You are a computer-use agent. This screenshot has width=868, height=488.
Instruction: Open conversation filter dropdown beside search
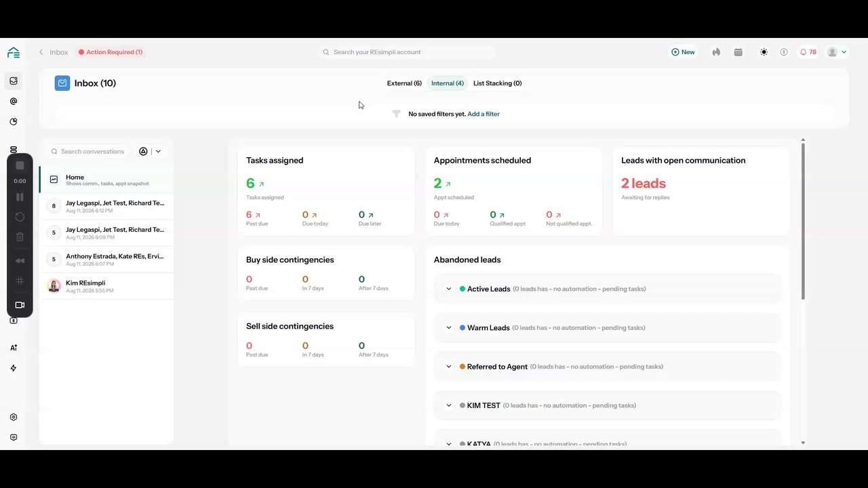150,152
